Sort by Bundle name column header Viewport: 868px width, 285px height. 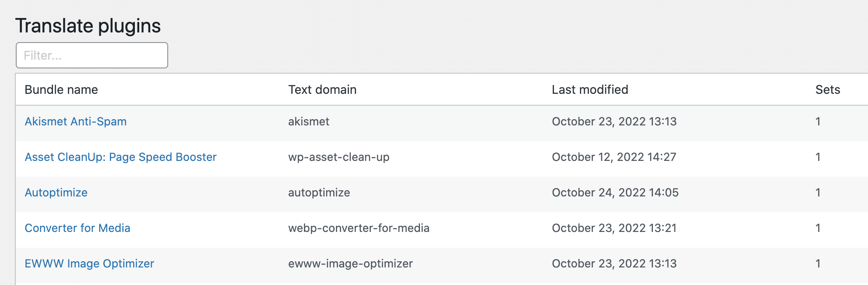61,89
